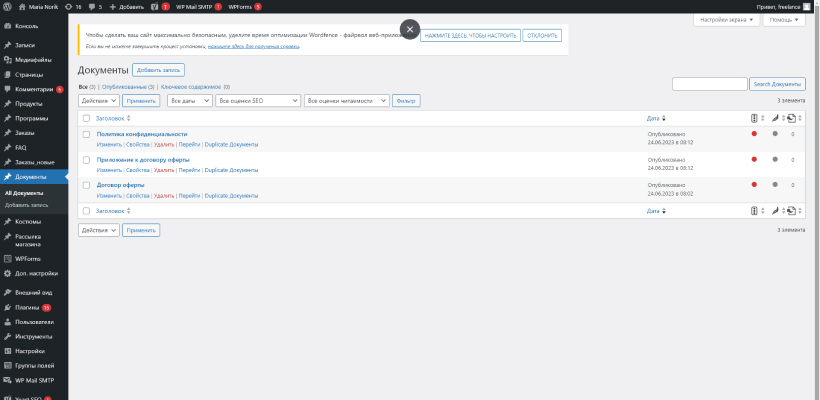Open the Приложение к договору оферты link

click(x=141, y=159)
